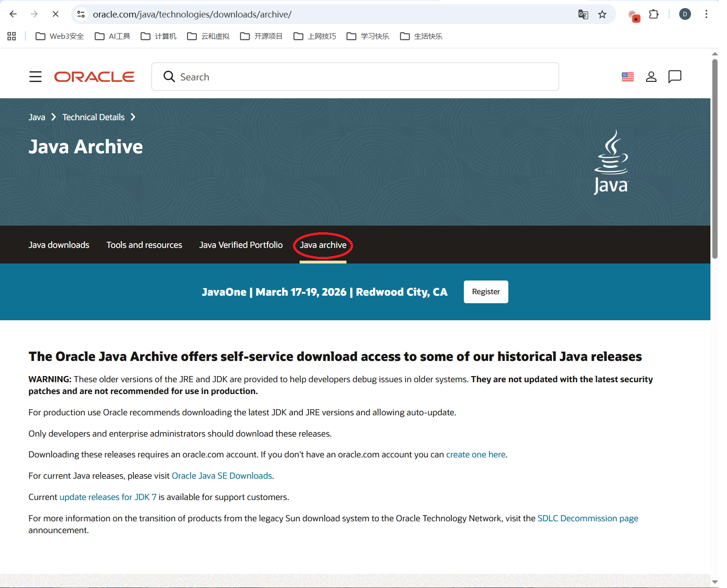The image size is (727, 588).
Task: Click the Technical Details breadcrumb
Action: [x=93, y=117]
